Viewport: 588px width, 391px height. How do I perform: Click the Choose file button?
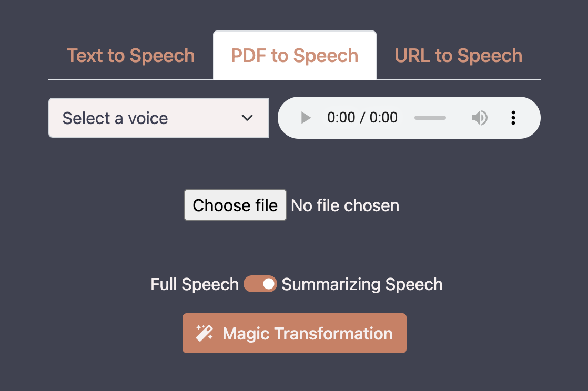pyautogui.click(x=235, y=205)
